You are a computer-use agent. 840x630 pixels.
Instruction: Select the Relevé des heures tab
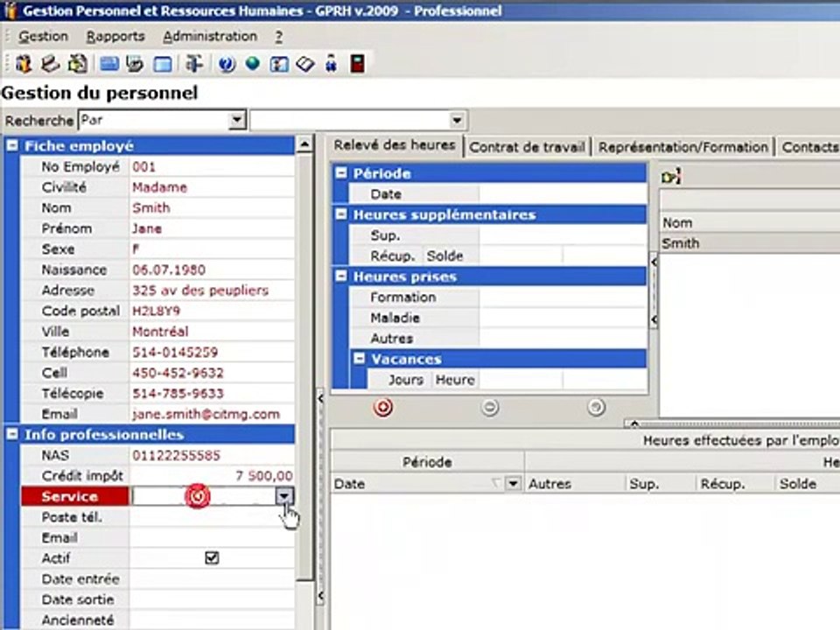pyautogui.click(x=395, y=145)
